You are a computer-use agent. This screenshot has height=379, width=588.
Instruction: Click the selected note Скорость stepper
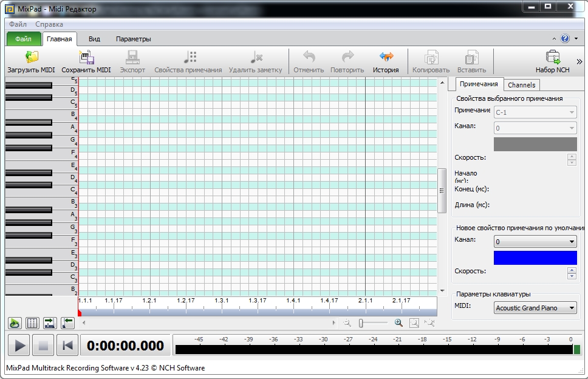pyautogui.click(x=572, y=160)
